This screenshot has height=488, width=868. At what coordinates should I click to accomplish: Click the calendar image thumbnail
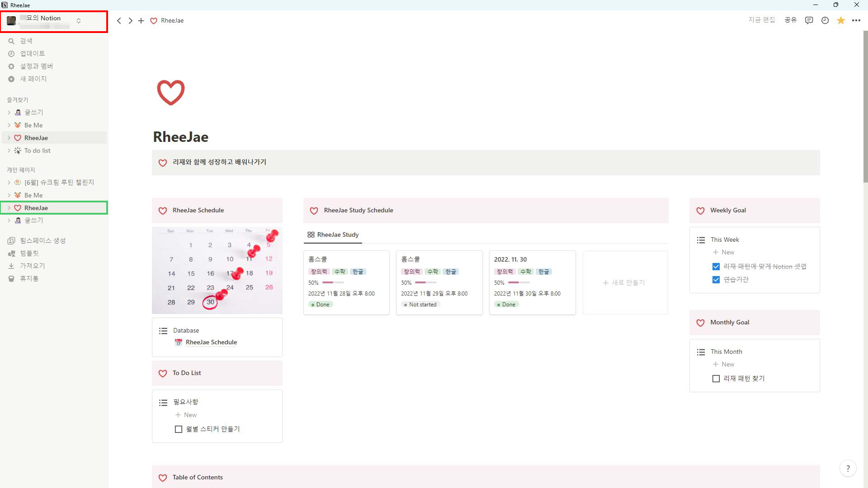coord(217,270)
